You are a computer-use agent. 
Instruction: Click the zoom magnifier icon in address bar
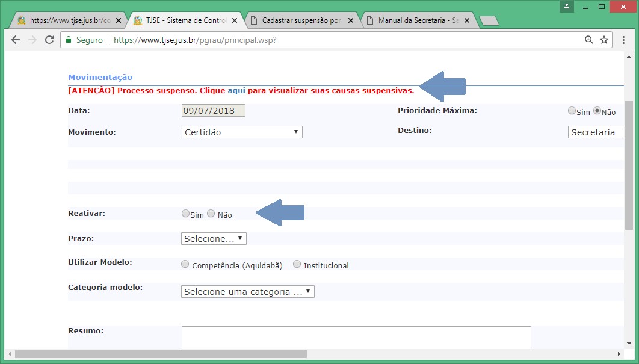(589, 40)
